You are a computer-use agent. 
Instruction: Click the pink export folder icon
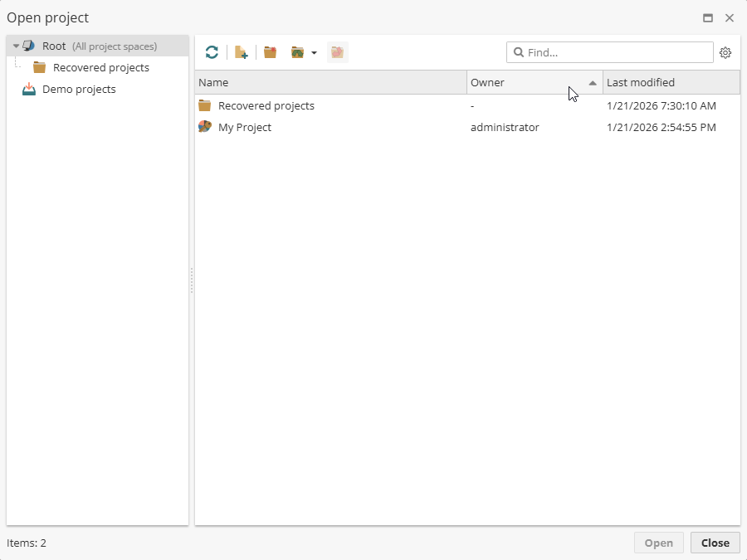coord(337,51)
